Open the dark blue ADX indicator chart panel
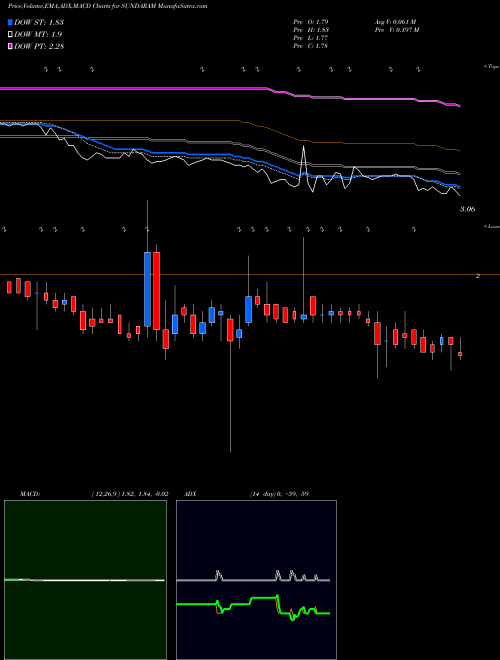This screenshot has height=660, width=500. click(256, 580)
